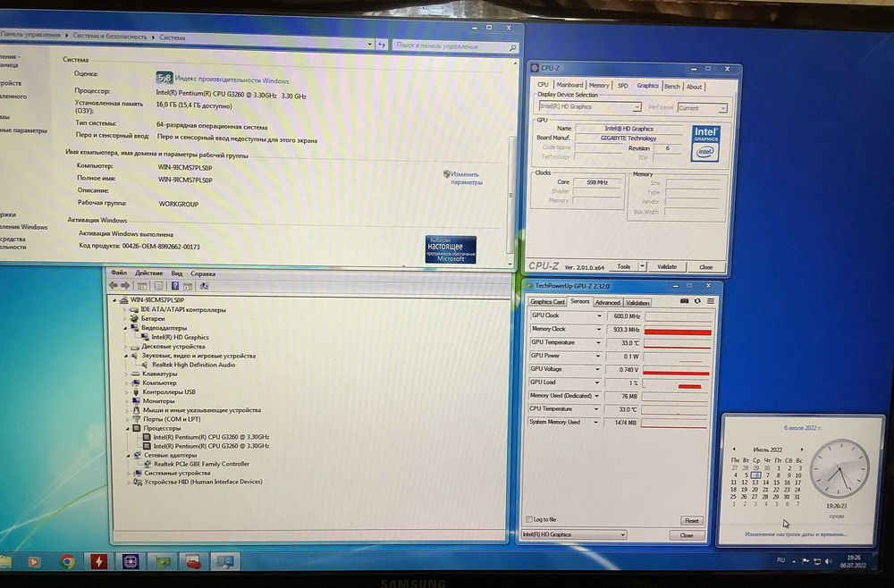This screenshot has height=588, width=894.
Task: Click the Validate button in CPU-Z
Action: (x=667, y=266)
